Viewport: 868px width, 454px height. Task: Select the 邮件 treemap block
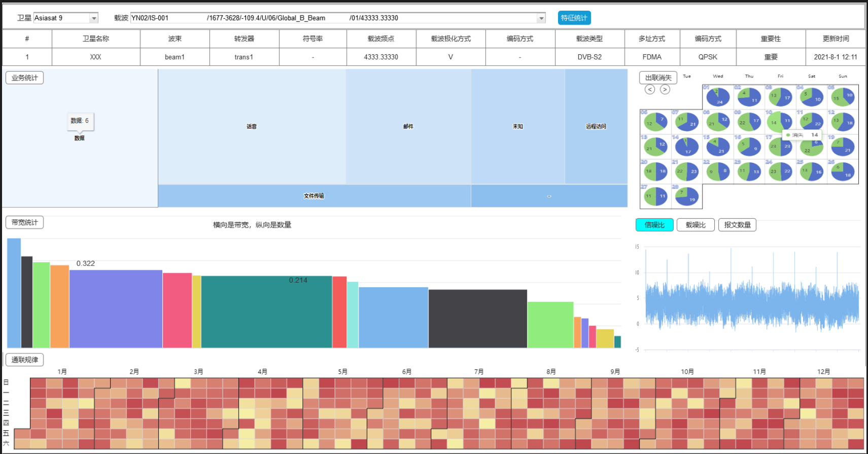tap(408, 126)
